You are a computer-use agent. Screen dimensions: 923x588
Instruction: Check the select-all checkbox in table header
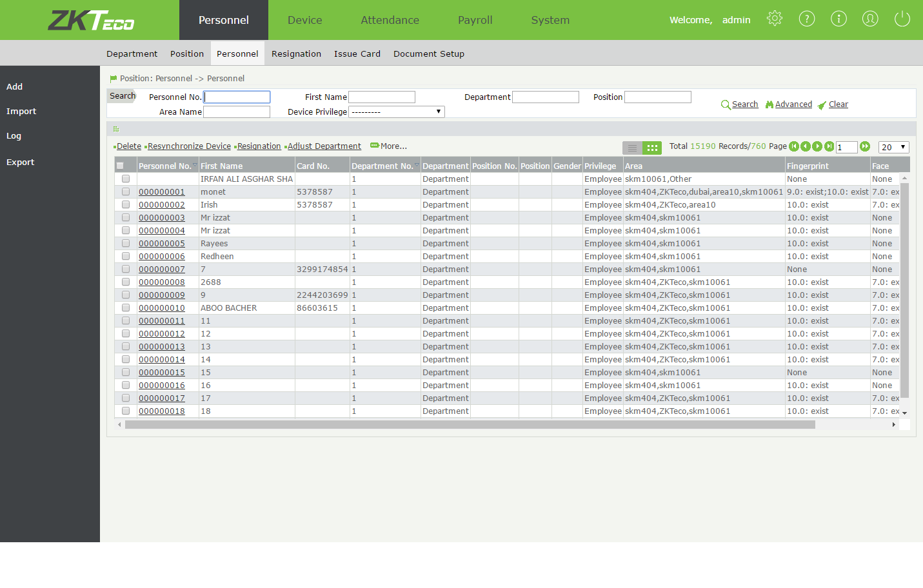pyautogui.click(x=120, y=166)
